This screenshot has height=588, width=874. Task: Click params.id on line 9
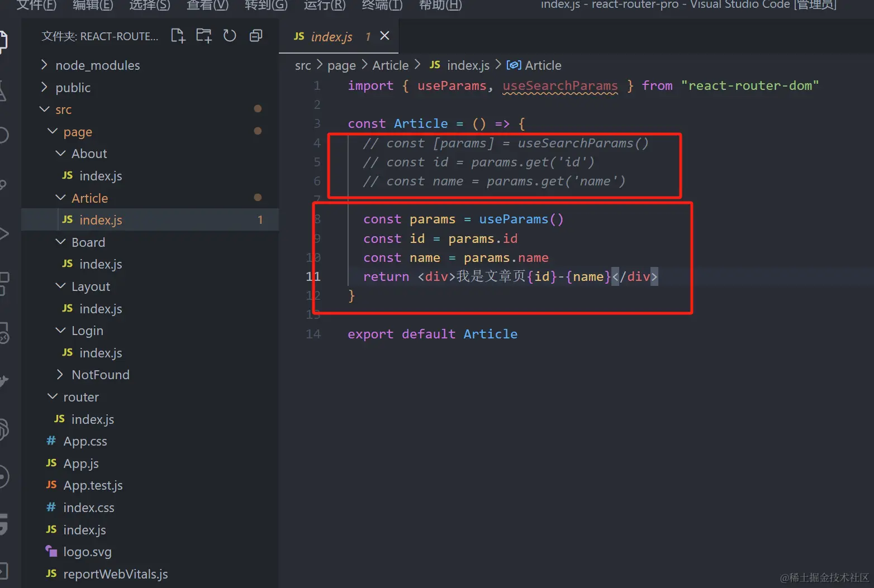pos(483,238)
